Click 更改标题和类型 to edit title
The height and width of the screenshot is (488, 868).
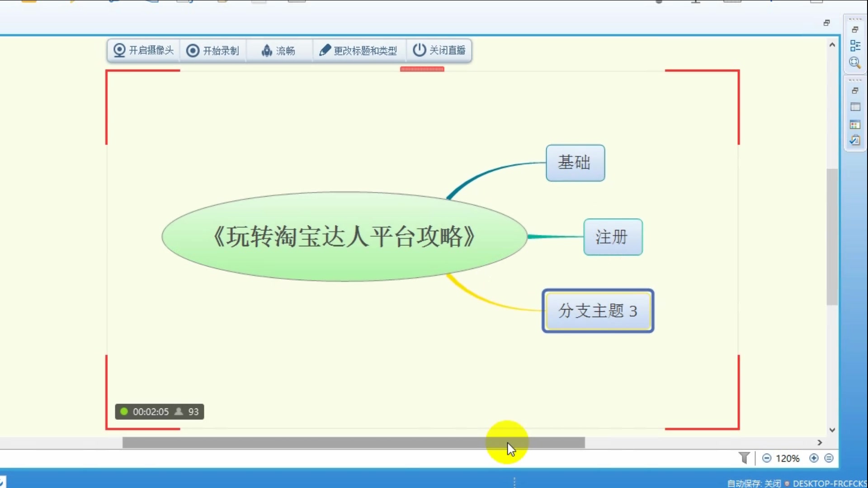[359, 50]
